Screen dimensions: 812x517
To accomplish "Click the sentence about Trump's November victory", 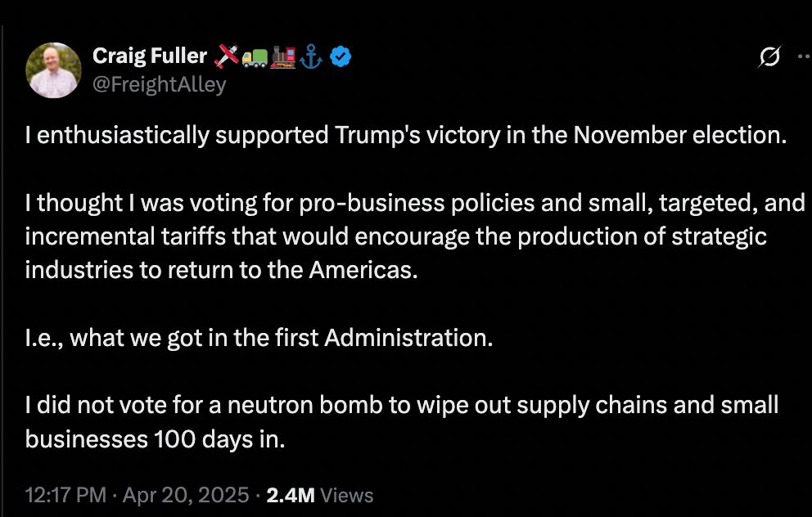I will click(405, 135).
